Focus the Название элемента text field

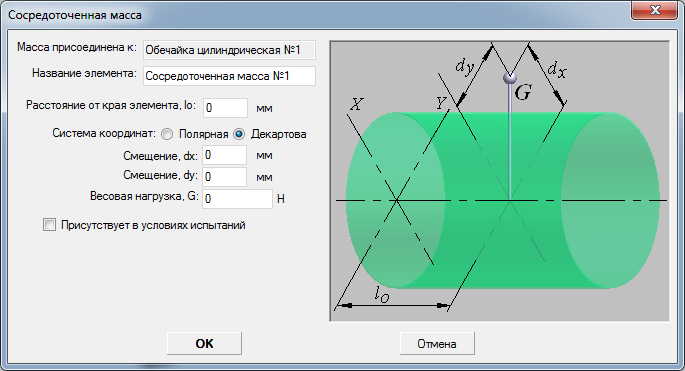pyautogui.click(x=229, y=76)
